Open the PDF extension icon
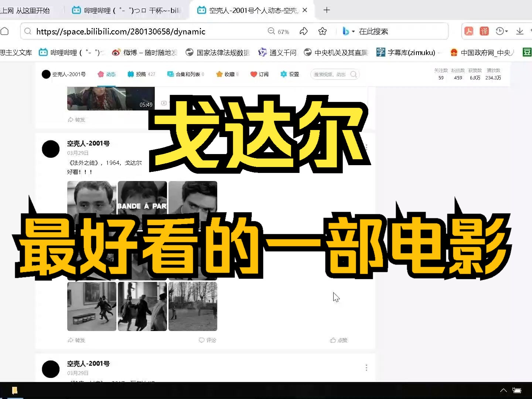Image resolution: width=532 pixels, height=399 pixels. coord(469,31)
